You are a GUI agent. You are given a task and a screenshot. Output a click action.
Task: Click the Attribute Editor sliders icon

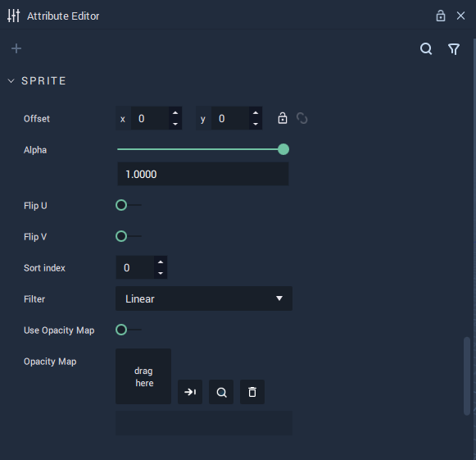(x=14, y=16)
